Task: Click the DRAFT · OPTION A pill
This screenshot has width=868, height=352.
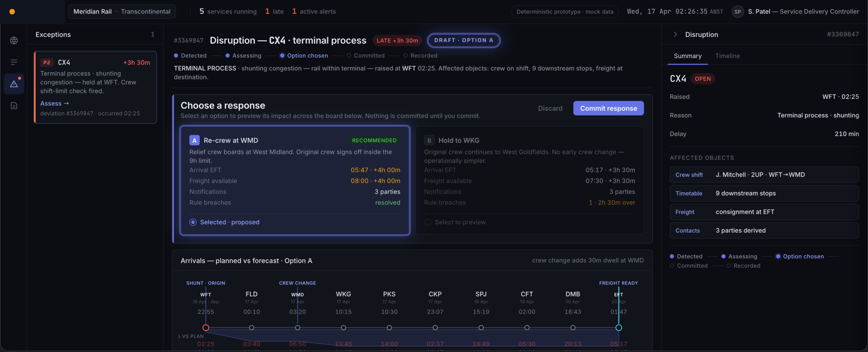Action: click(463, 40)
